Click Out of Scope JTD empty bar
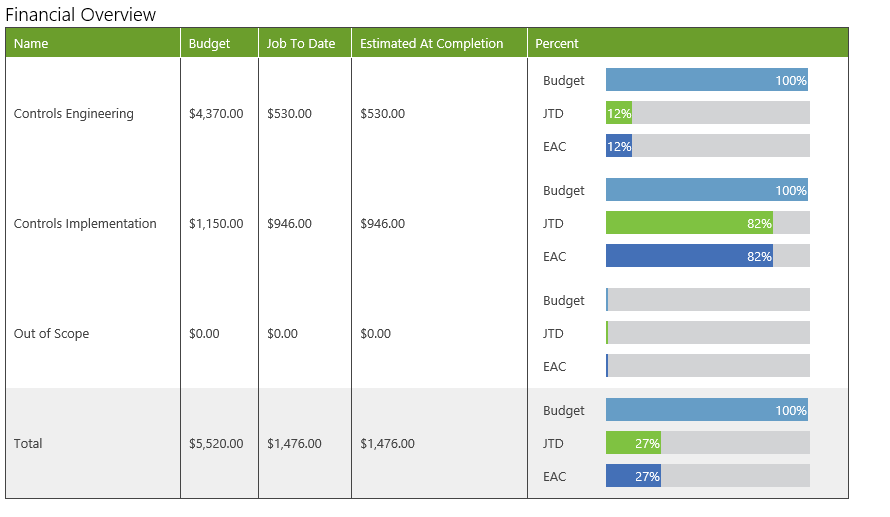Screen dimensions: 890x517 point(708,333)
